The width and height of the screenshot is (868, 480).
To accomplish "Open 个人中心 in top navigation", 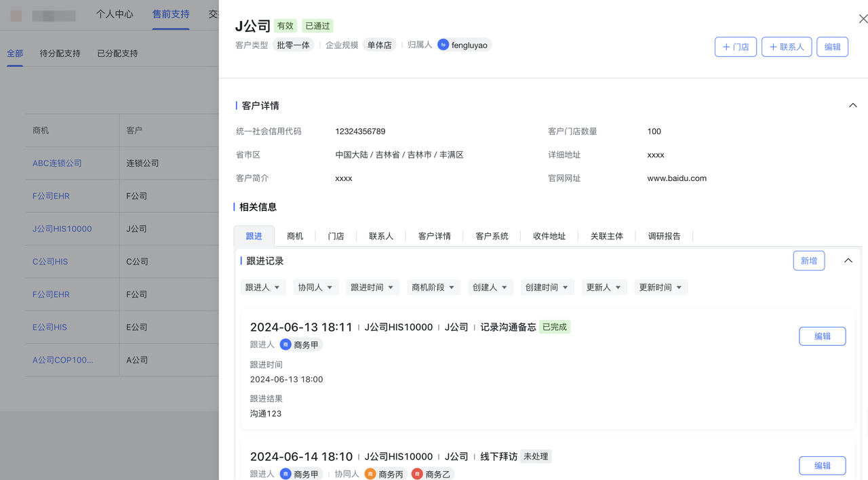I will [x=115, y=14].
